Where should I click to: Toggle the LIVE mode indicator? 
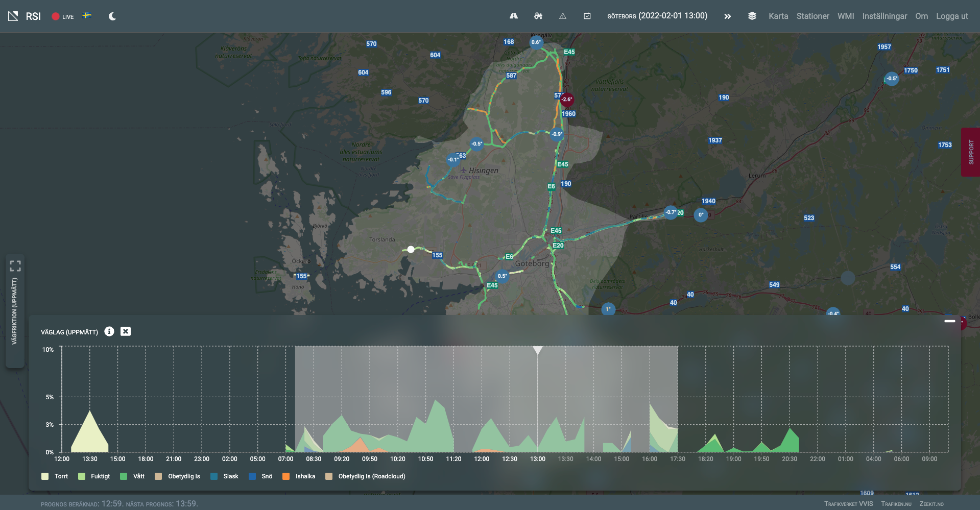tap(62, 16)
